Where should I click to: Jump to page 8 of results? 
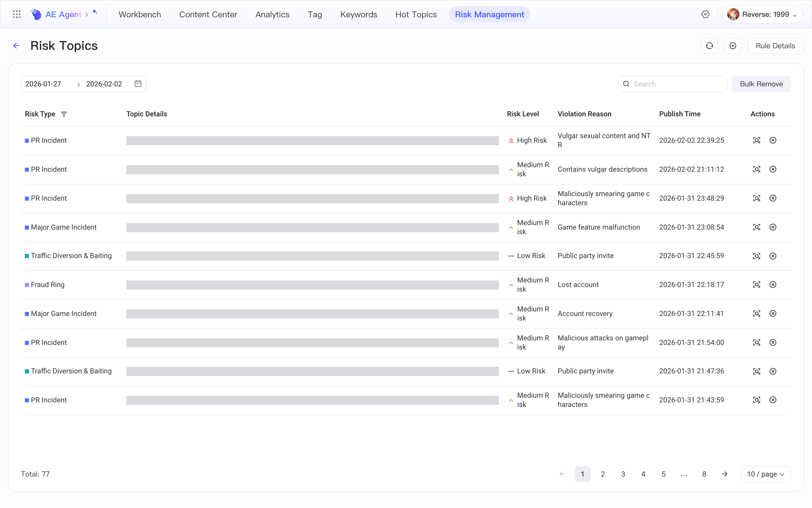pos(704,474)
